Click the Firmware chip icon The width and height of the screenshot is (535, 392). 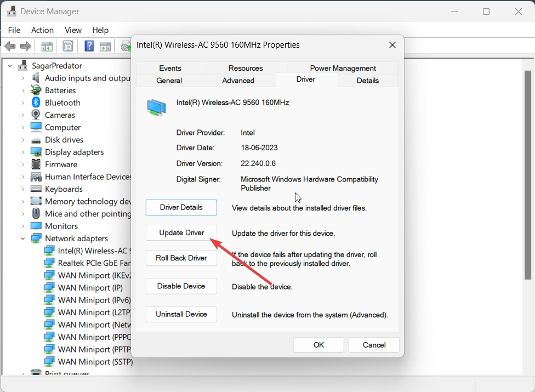tap(36, 164)
